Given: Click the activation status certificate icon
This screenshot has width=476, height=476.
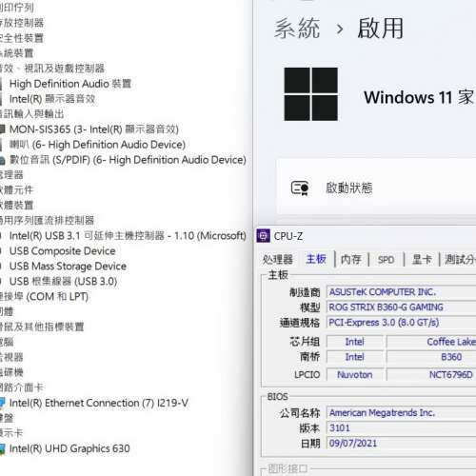Looking at the screenshot, I should point(300,188).
